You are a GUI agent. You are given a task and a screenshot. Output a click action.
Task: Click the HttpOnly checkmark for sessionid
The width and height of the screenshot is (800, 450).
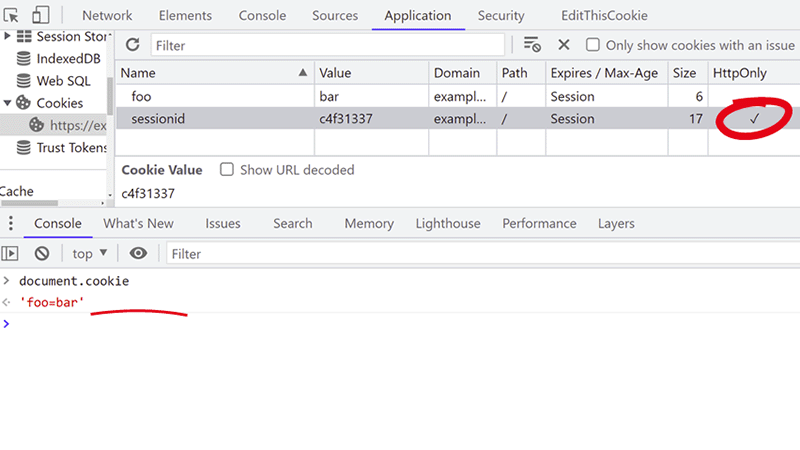click(754, 119)
